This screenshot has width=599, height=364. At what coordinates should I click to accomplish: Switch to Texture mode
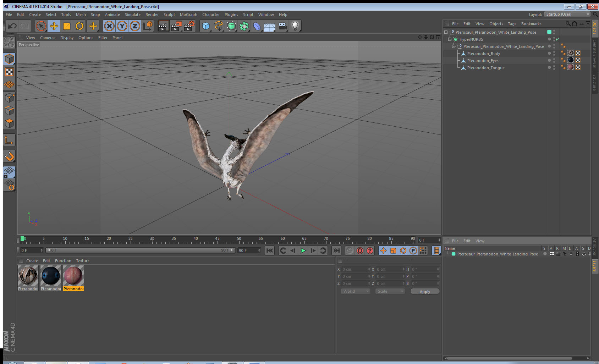click(x=10, y=72)
